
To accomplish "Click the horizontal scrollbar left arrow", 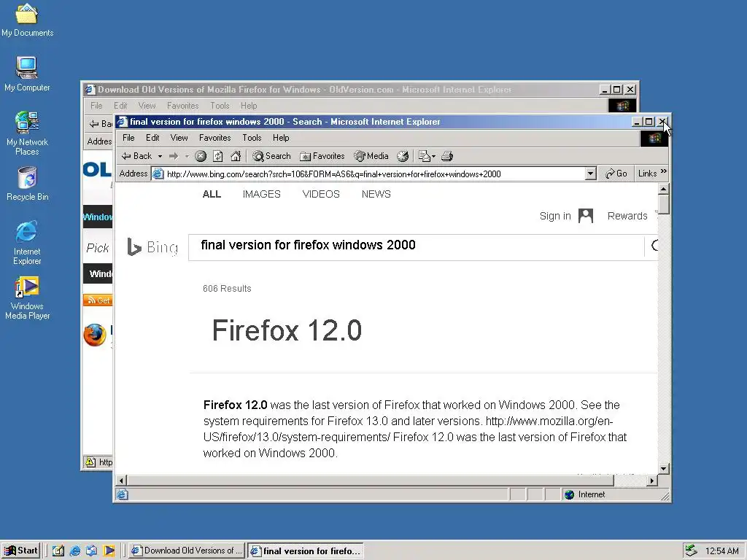I will (122, 481).
